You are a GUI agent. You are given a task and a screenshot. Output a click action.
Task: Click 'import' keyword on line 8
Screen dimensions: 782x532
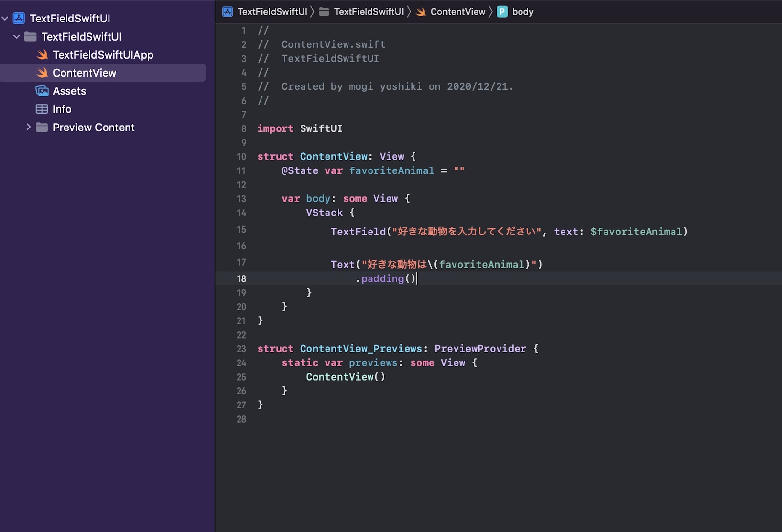(x=276, y=128)
